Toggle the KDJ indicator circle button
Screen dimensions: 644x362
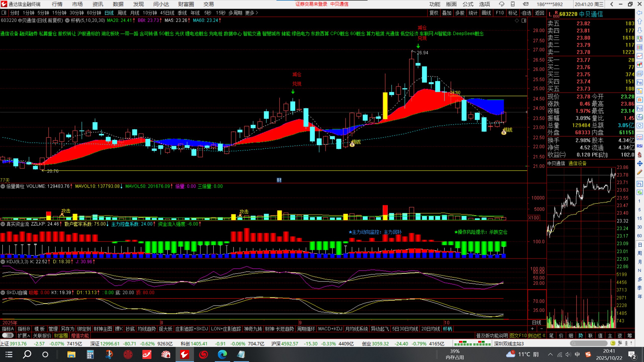tap(3, 262)
